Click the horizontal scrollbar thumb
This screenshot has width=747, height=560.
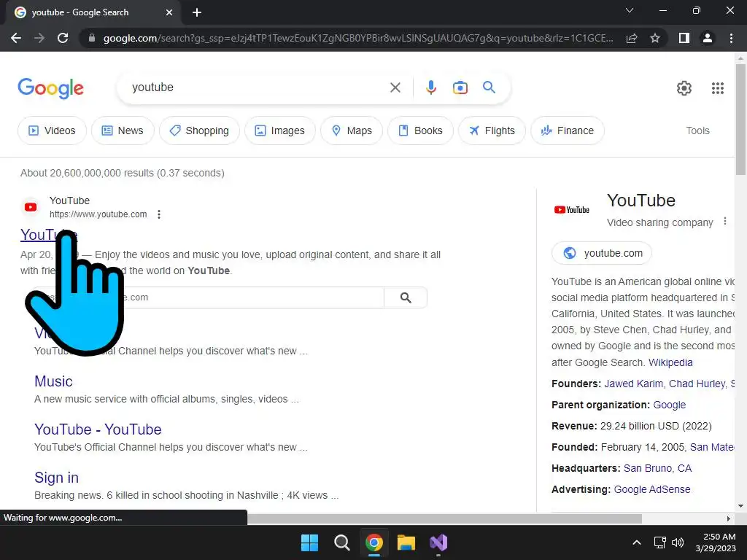(444, 518)
